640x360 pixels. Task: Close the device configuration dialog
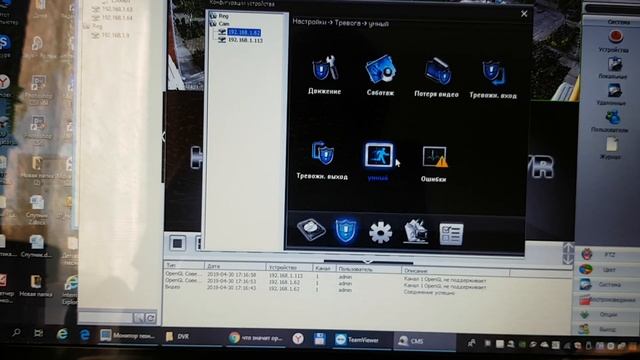click(x=524, y=14)
